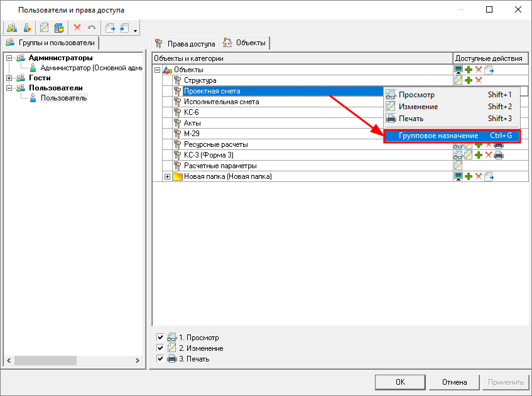Open the toolbar dropdown arrow after the import icon
532x396 pixels.
click(135, 29)
